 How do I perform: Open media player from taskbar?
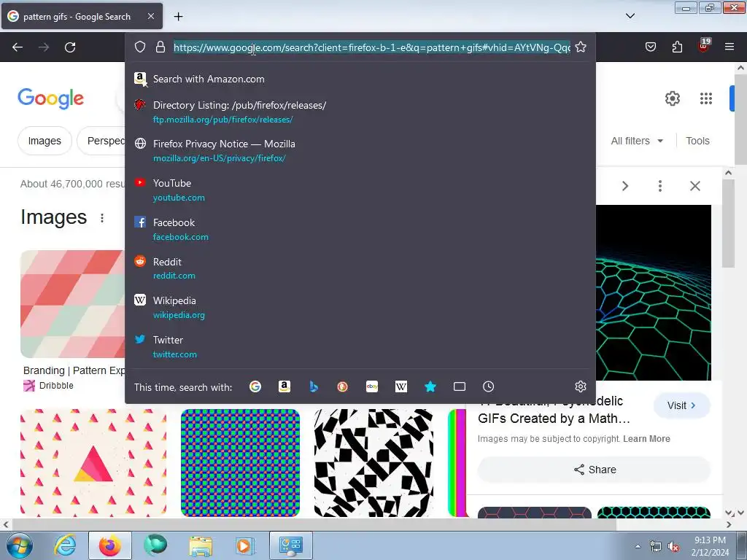(245, 545)
